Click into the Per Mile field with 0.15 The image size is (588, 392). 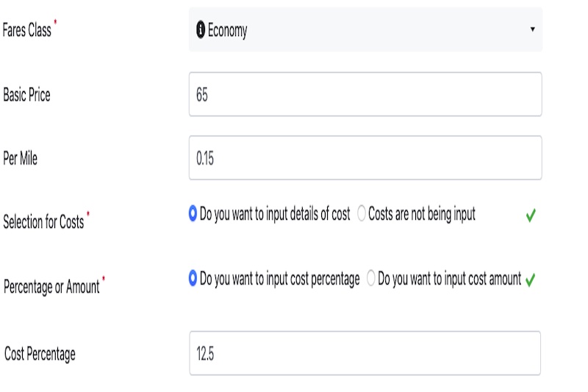click(x=365, y=158)
